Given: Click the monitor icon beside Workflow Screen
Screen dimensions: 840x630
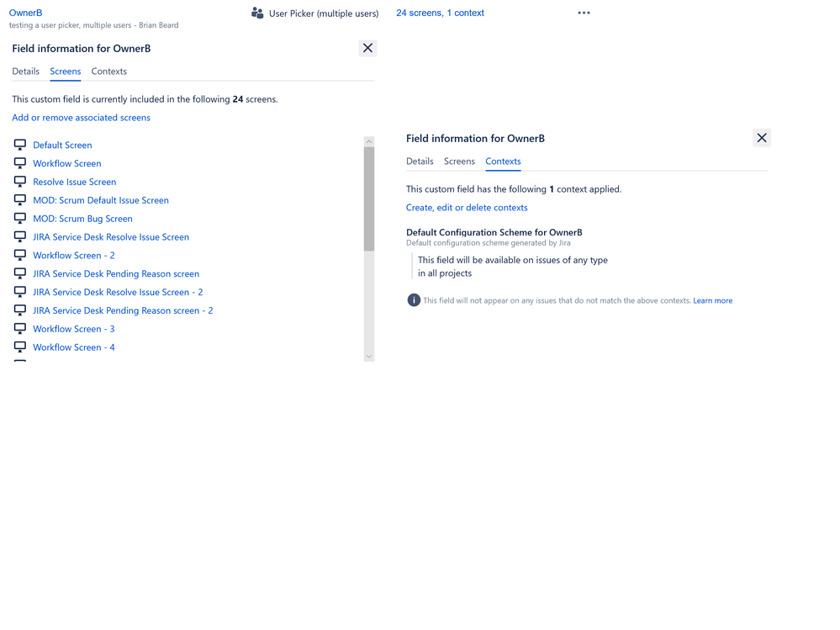Looking at the screenshot, I should [x=19, y=163].
